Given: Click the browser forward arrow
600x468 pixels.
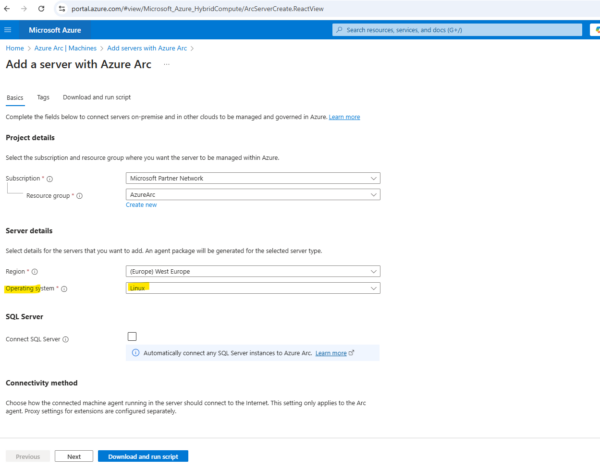Looking at the screenshot, I should coord(24,8).
